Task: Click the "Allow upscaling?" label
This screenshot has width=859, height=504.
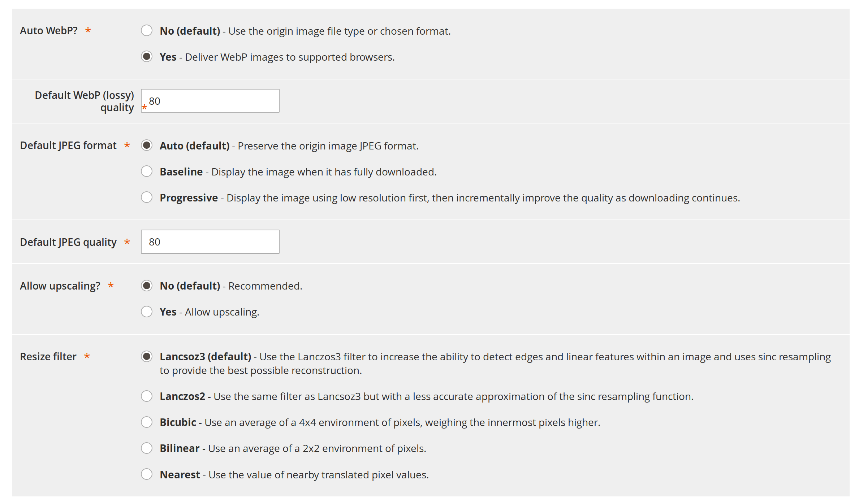Action: pyautogui.click(x=60, y=286)
